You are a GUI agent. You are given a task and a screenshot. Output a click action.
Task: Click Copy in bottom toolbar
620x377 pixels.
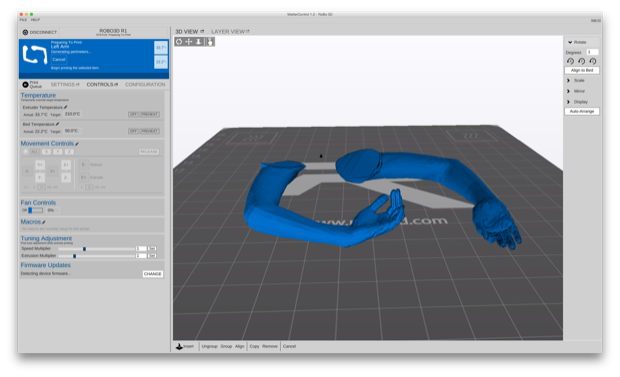click(254, 347)
